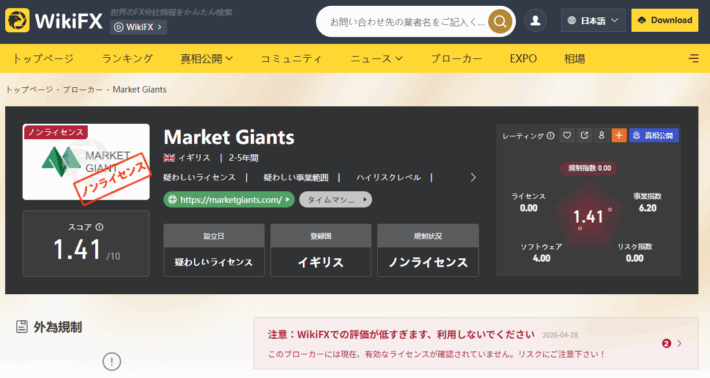710x378 pixels.
Task: Click the rating info icon
Action: 551,136
